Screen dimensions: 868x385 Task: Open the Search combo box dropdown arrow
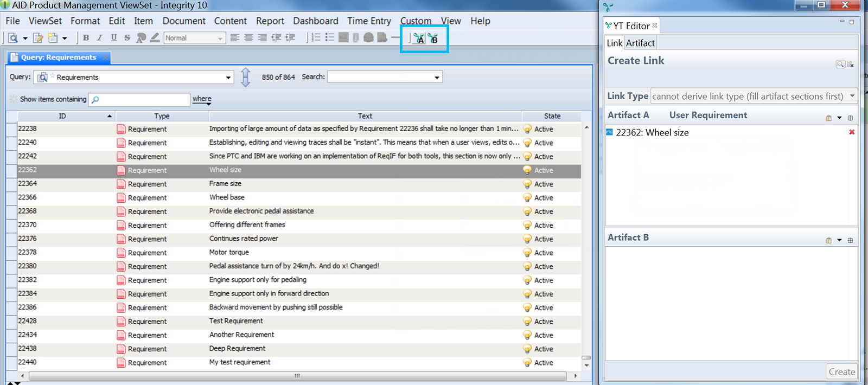pyautogui.click(x=437, y=77)
